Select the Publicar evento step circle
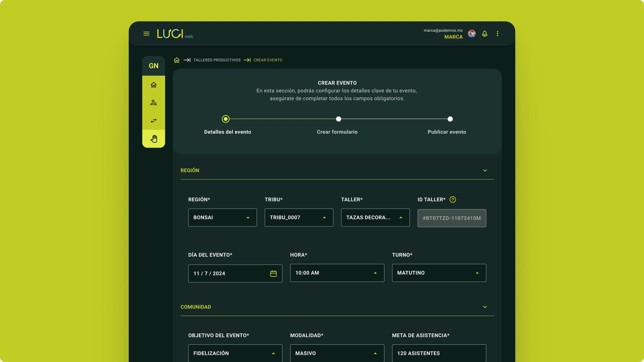644x362 pixels. point(450,119)
